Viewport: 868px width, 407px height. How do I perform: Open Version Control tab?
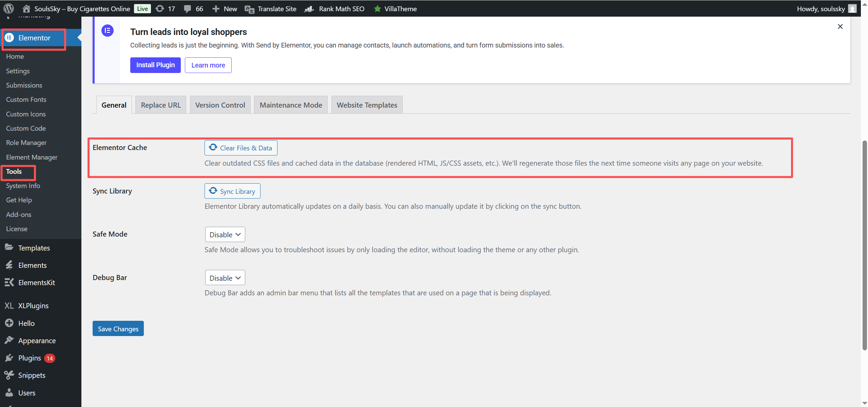[x=220, y=105]
